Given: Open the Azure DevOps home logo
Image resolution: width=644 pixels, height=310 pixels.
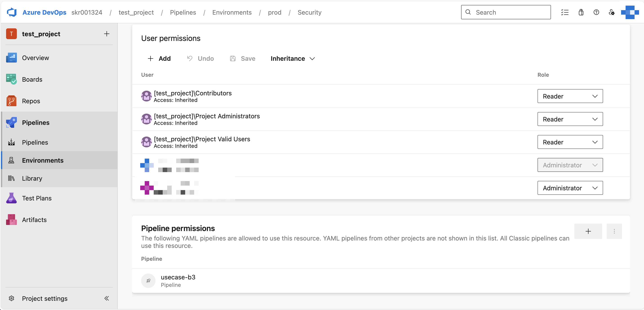Looking at the screenshot, I should click(11, 12).
